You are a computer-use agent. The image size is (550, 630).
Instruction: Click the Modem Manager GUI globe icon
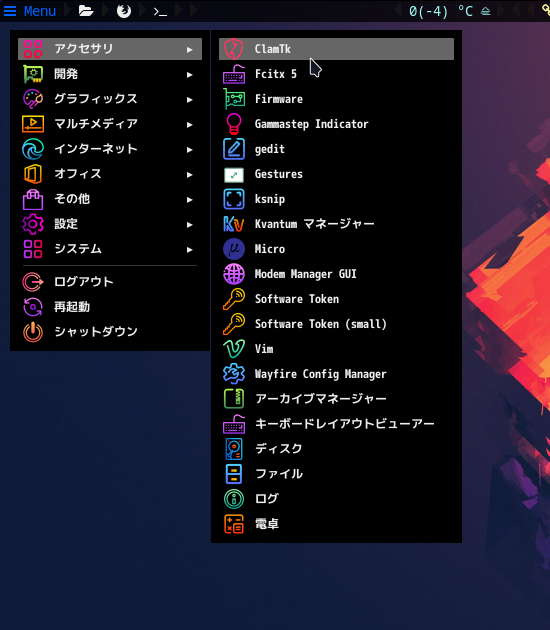[234, 274]
